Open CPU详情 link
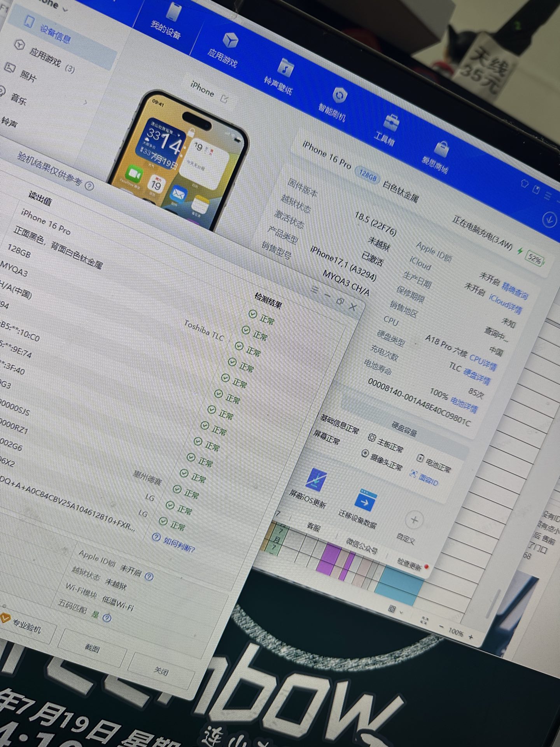 click(483, 362)
